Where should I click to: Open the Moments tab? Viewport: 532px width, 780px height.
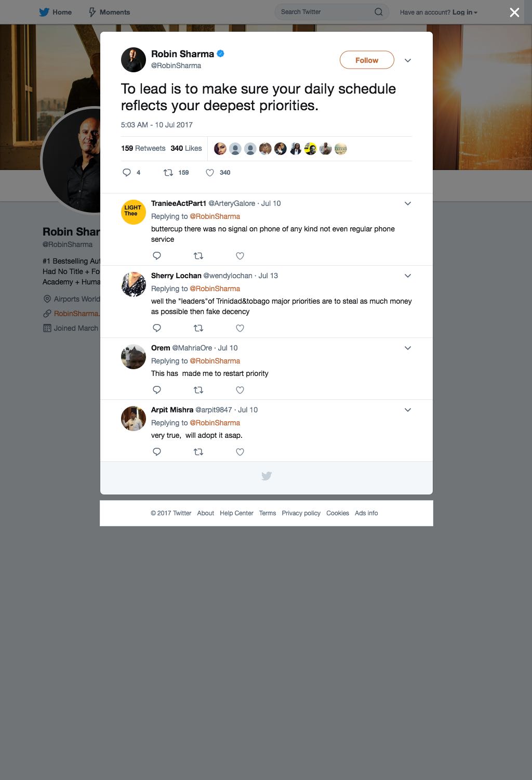[109, 12]
